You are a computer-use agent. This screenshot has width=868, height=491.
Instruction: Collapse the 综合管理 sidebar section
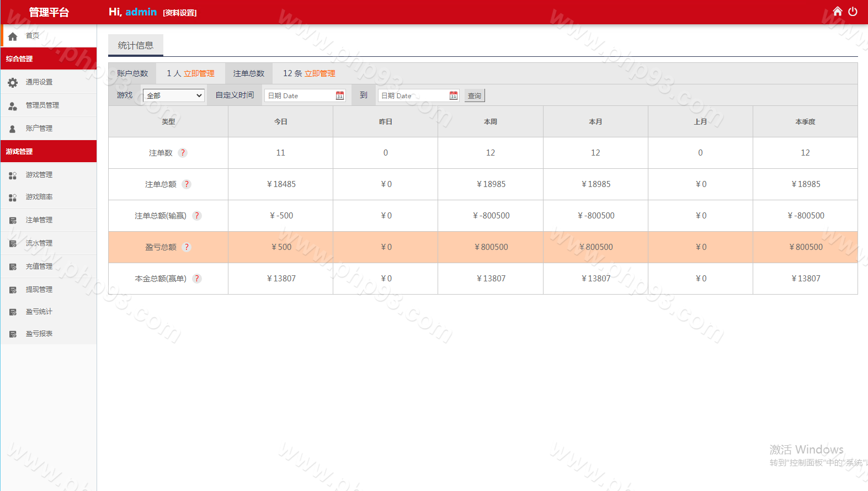coord(49,58)
